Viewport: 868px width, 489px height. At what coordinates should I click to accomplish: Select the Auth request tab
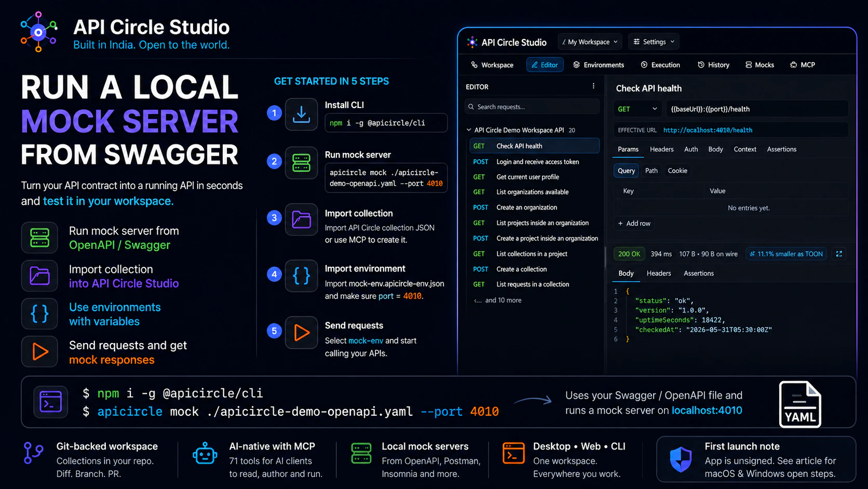tap(691, 149)
